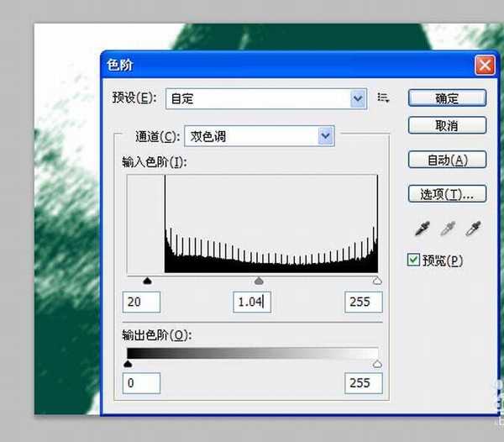
Task: Click the 确定 button to confirm
Action: 447,98
